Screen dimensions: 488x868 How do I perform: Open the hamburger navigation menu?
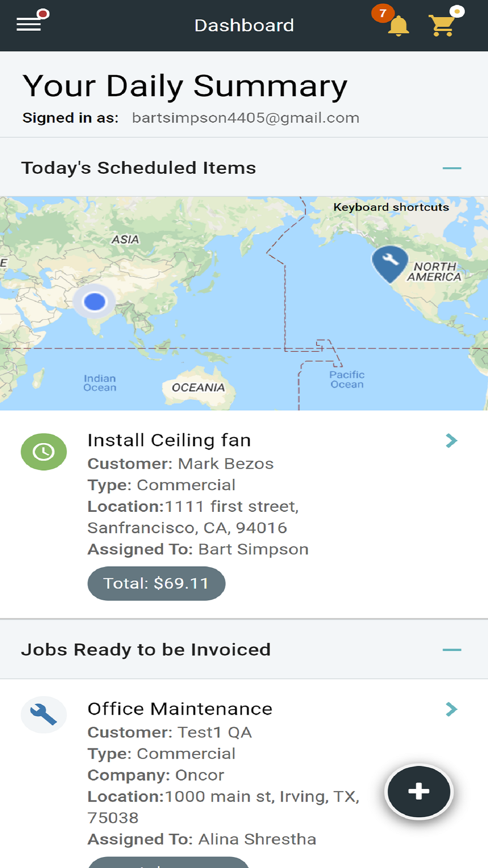[30, 24]
